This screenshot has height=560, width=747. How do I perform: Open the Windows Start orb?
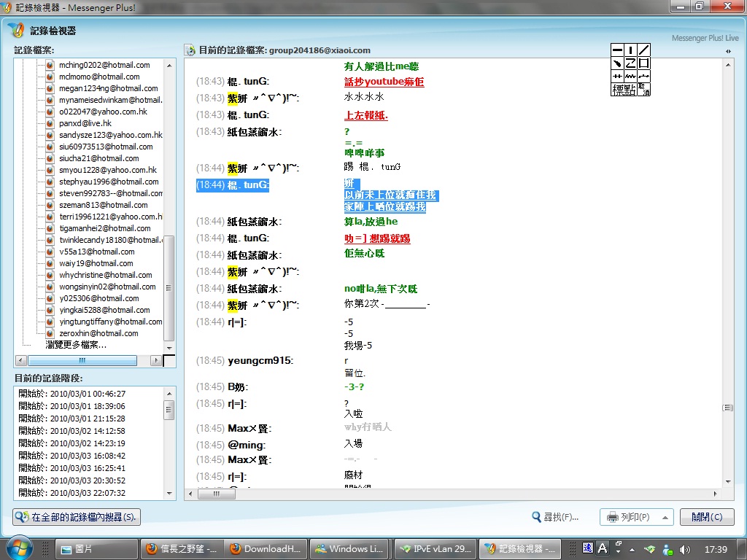pos(19,548)
